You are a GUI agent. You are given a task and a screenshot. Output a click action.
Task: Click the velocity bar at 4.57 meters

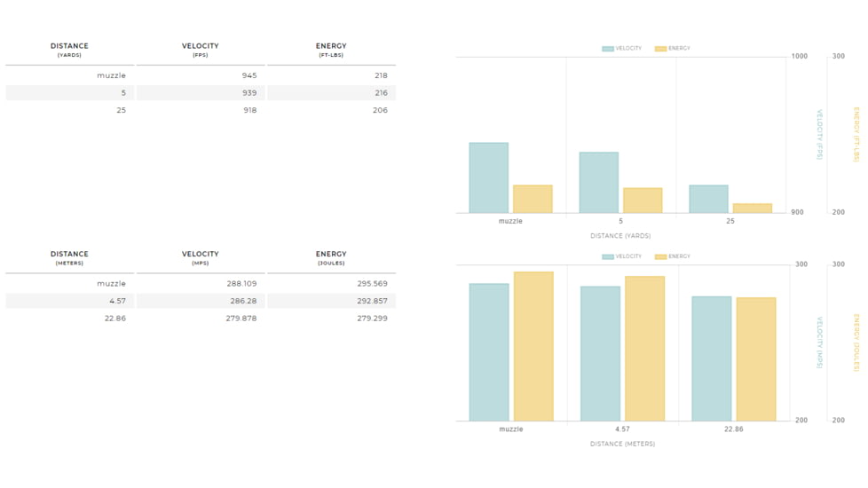pyautogui.click(x=600, y=353)
